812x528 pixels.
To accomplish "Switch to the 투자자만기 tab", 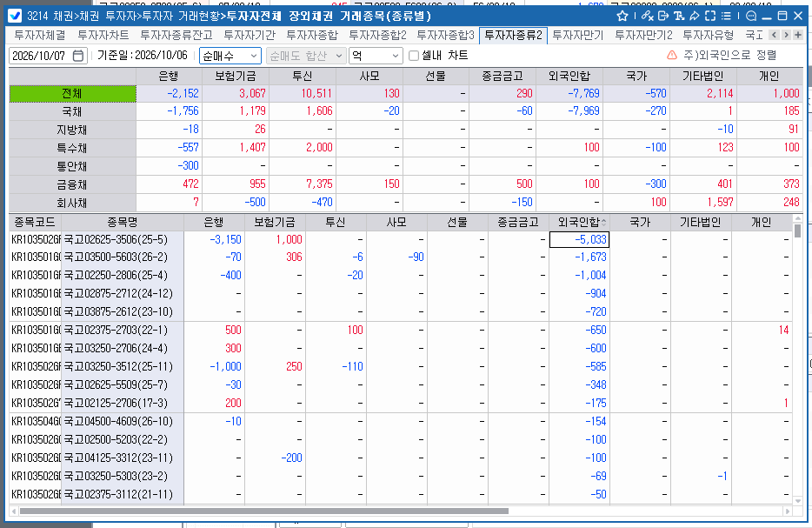I will click(x=578, y=35).
